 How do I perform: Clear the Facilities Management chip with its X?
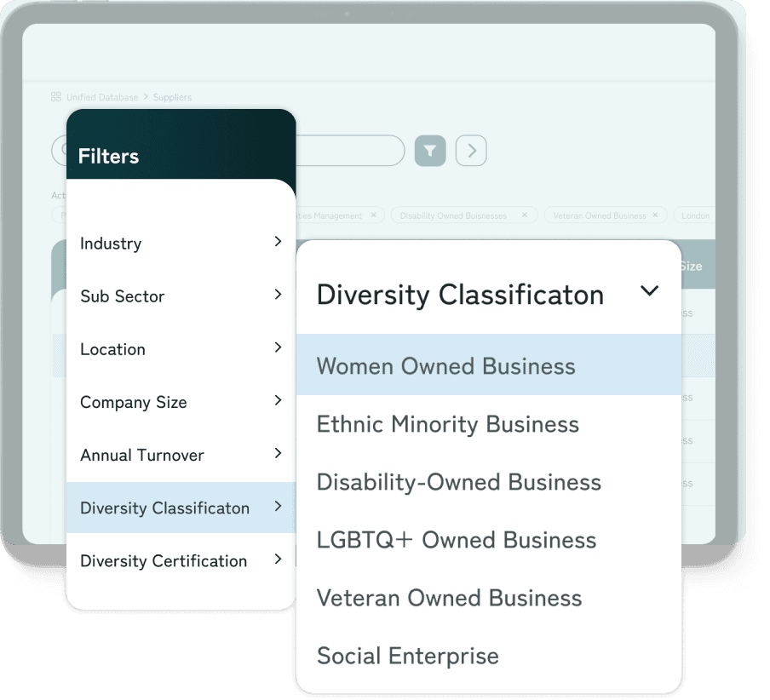point(373,215)
